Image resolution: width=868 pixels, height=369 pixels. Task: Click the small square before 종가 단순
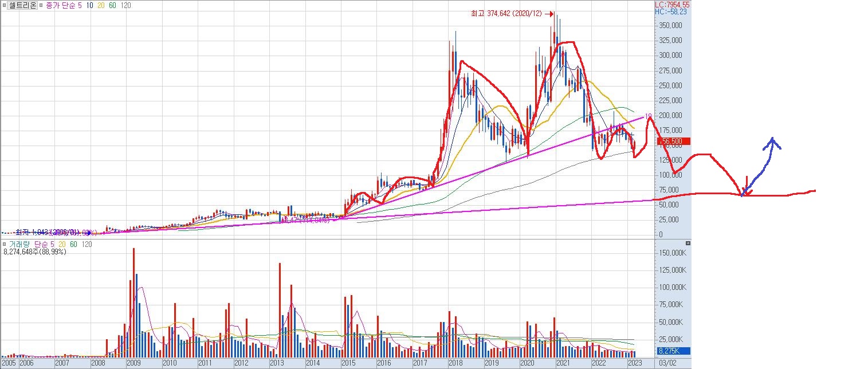(x=40, y=5)
